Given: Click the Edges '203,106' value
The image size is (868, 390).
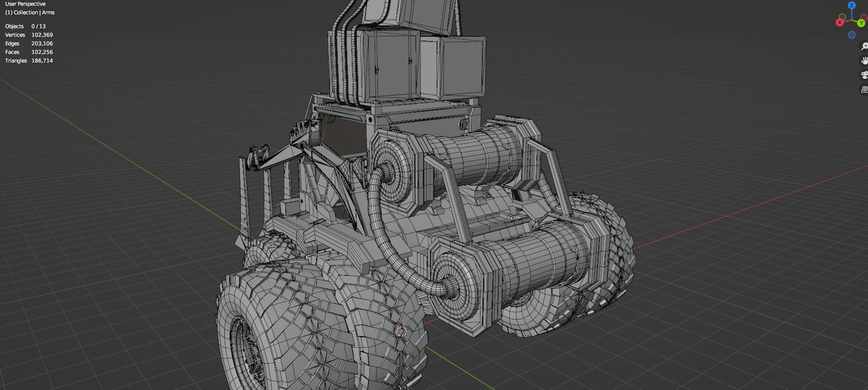Looking at the screenshot, I should 42,43.
